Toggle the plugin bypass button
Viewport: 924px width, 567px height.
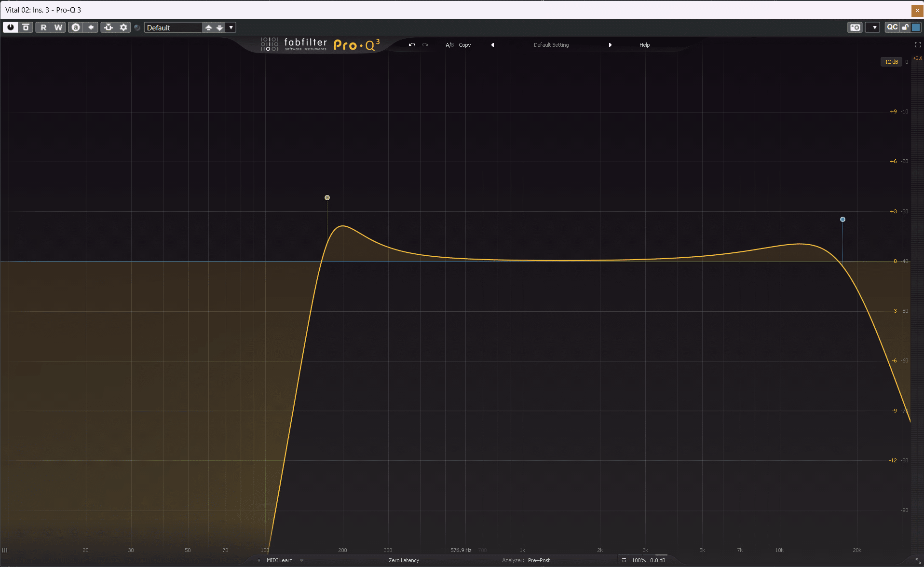coord(26,28)
